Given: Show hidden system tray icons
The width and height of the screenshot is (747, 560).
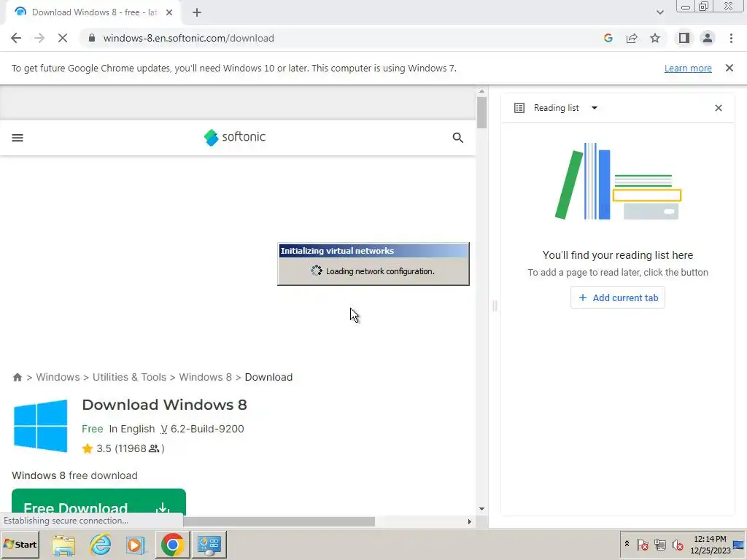Looking at the screenshot, I should pyautogui.click(x=627, y=544).
